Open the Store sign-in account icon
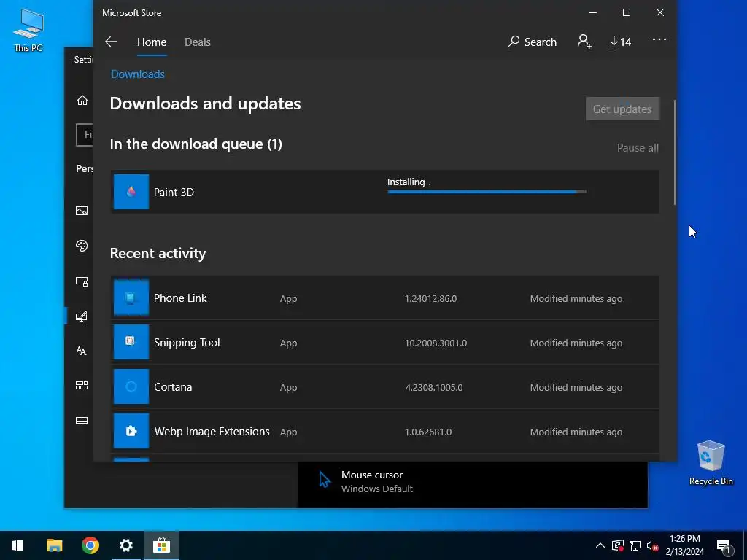Viewport: 747px width, 560px height. point(584,42)
